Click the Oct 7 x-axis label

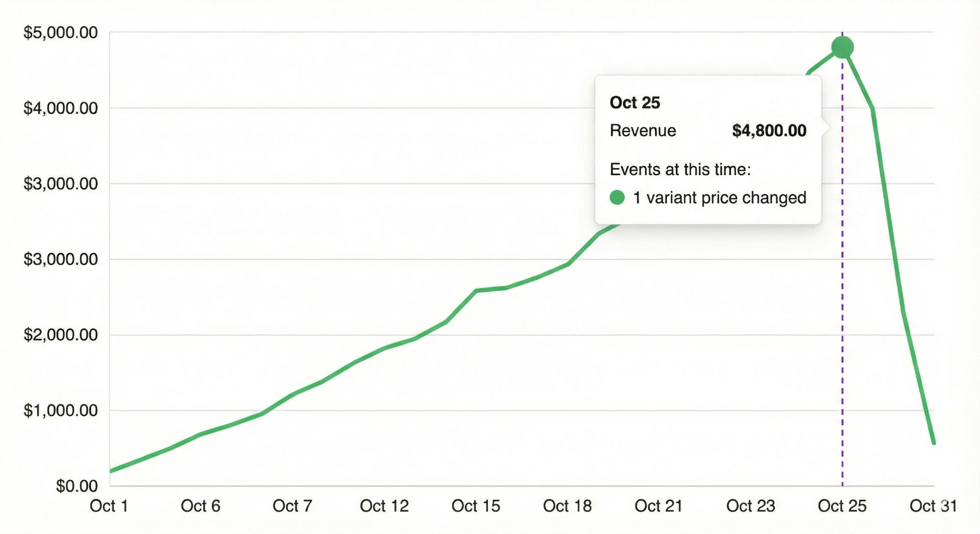point(292,506)
